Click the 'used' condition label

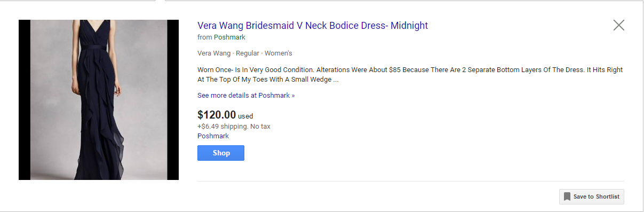pyautogui.click(x=245, y=116)
